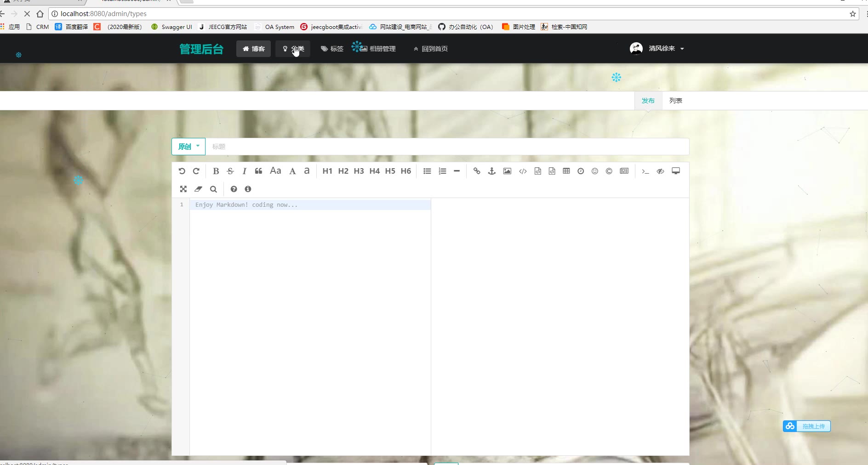The height and width of the screenshot is (465, 868).
Task: Click the undo icon in editor toolbar
Action: click(182, 171)
